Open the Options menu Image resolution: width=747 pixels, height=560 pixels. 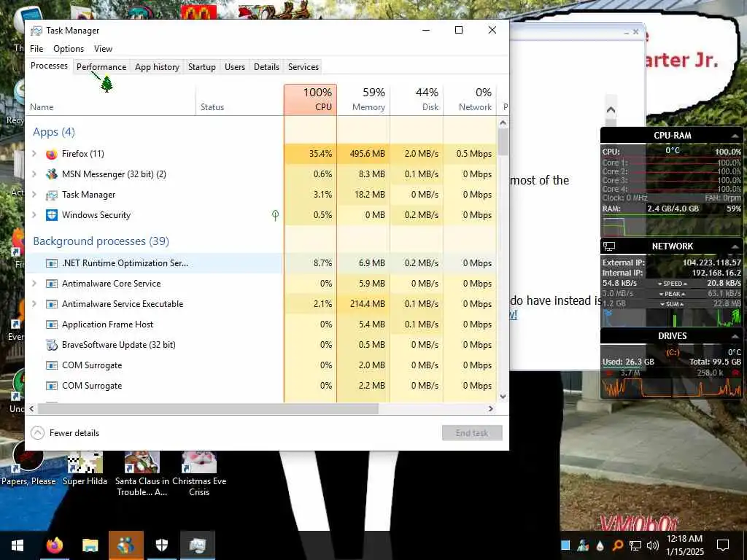coord(69,49)
